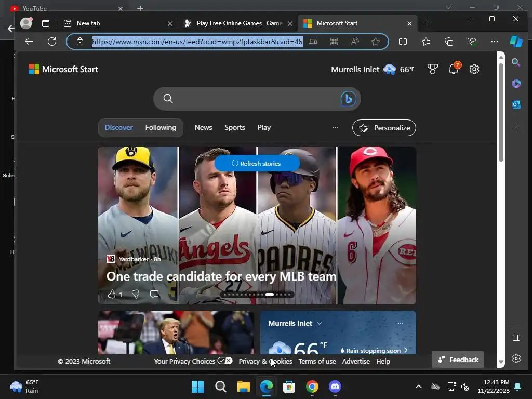Open Google Chrome from taskbar

coord(312,387)
